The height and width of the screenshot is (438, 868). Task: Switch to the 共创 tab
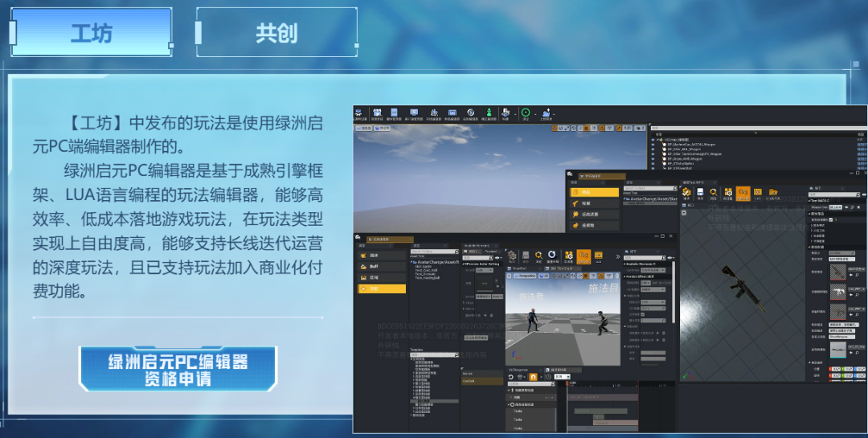[276, 32]
